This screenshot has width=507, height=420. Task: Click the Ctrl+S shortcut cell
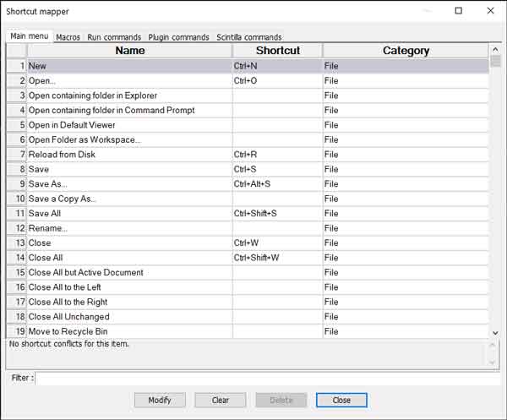277,169
